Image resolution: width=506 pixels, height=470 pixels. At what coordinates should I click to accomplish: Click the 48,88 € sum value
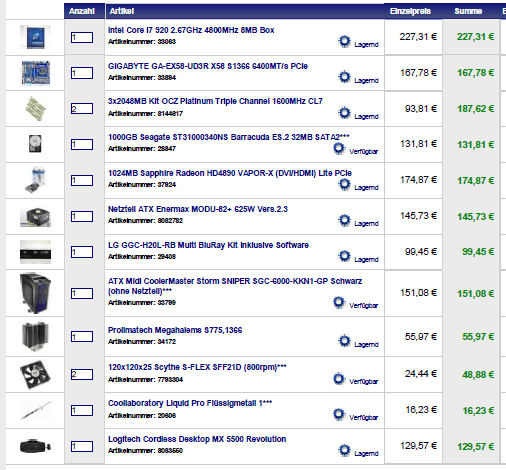click(x=478, y=375)
